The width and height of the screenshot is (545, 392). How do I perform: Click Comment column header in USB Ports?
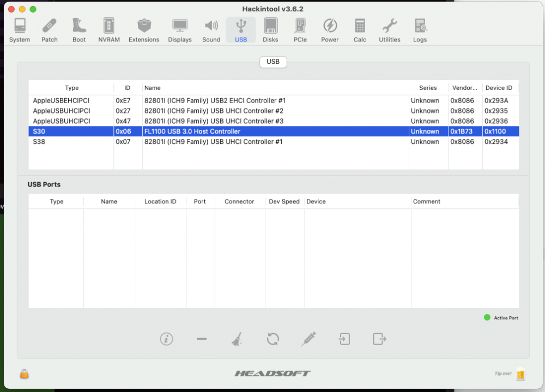coord(465,202)
